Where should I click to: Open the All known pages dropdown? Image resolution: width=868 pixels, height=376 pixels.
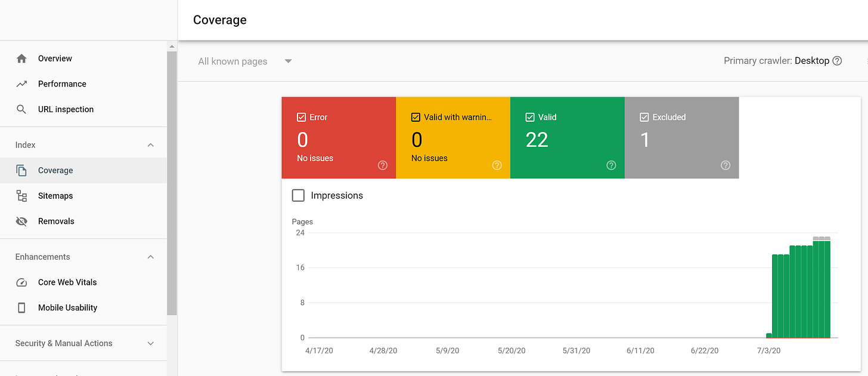245,61
